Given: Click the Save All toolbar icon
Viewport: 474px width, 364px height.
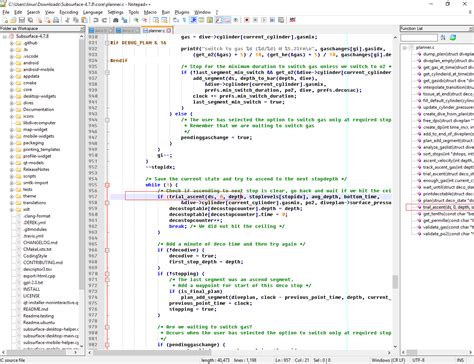Looking at the screenshot, I should (x=30, y=20).
